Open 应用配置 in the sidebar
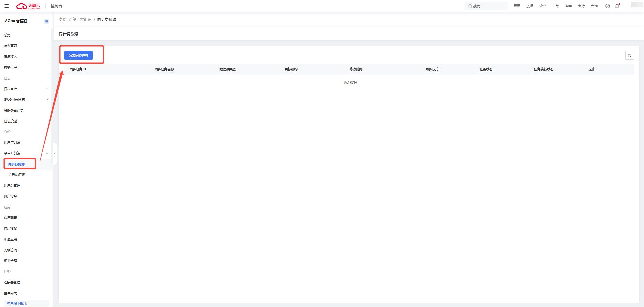The width and height of the screenshot is (644, 307). pyautogui.click(x=10, y=218)
